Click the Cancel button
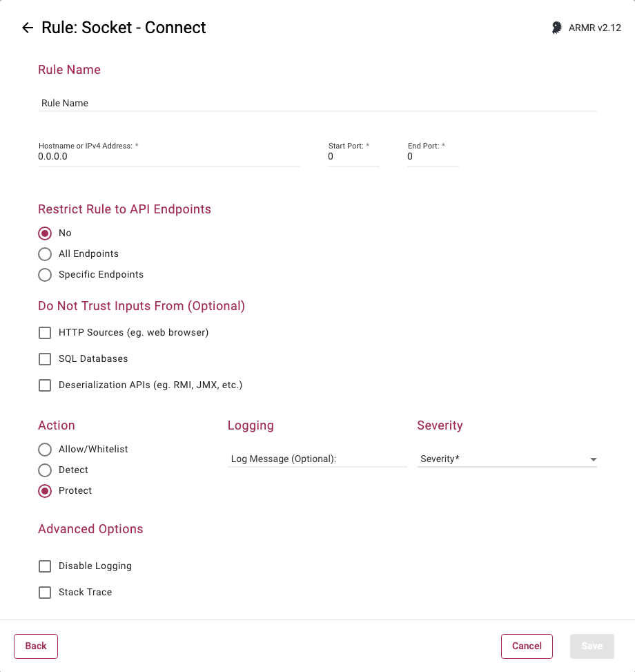 (x=527, y=646)
